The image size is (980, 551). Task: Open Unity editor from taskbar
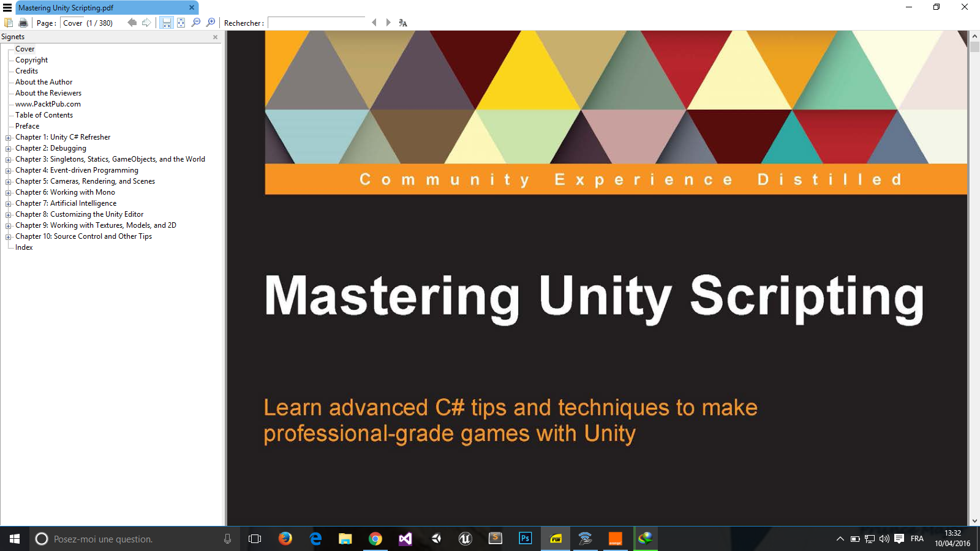[435, 539]
